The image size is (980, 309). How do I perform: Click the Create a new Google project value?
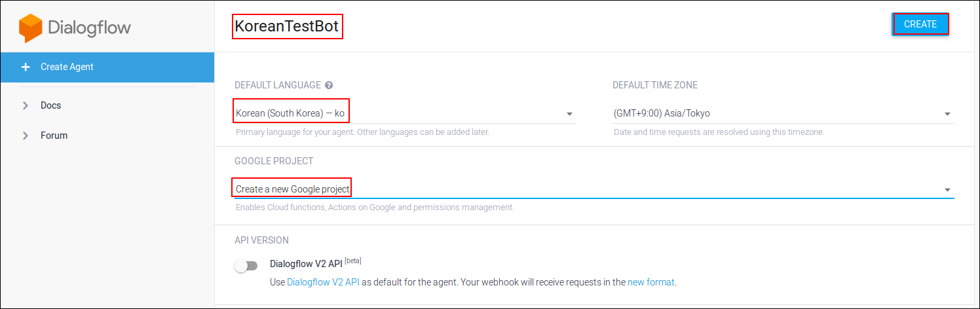292,189
